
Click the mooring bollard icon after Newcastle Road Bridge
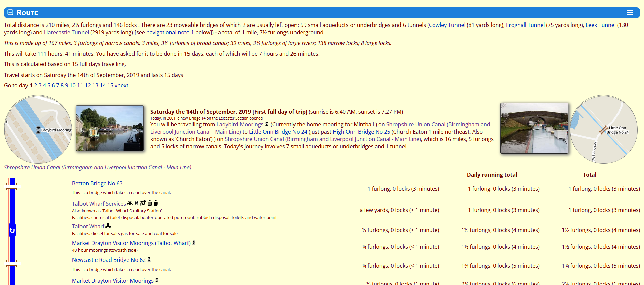149,259
